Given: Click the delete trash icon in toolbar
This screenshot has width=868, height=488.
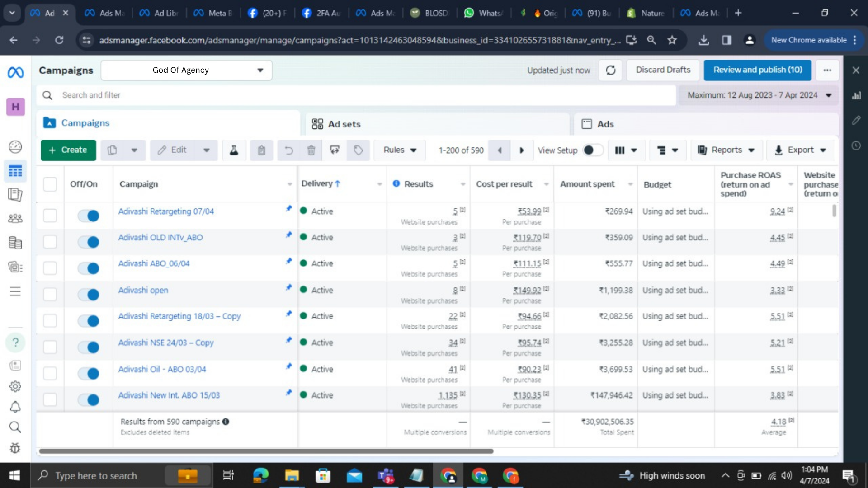Looking at the screenshot, I should [311, 150].
